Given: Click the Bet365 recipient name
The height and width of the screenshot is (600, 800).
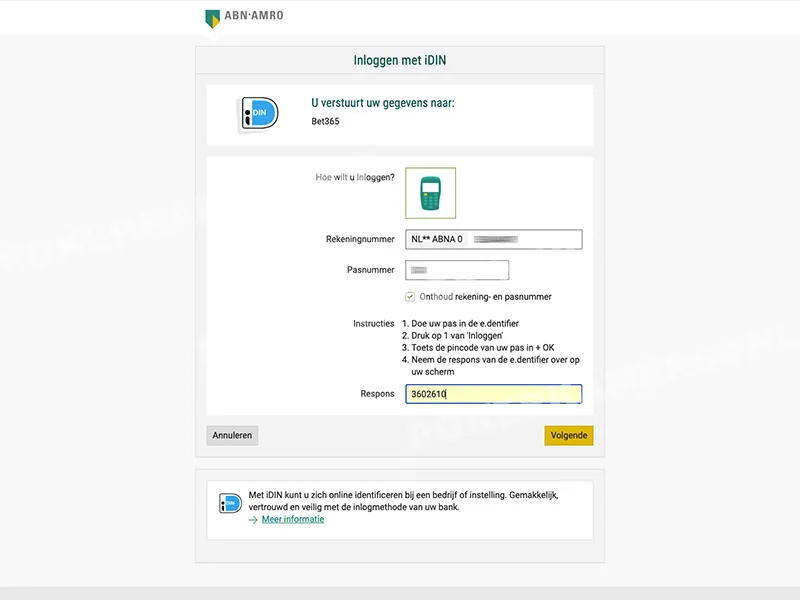Looking at the screenshot, I should point(326,121).
